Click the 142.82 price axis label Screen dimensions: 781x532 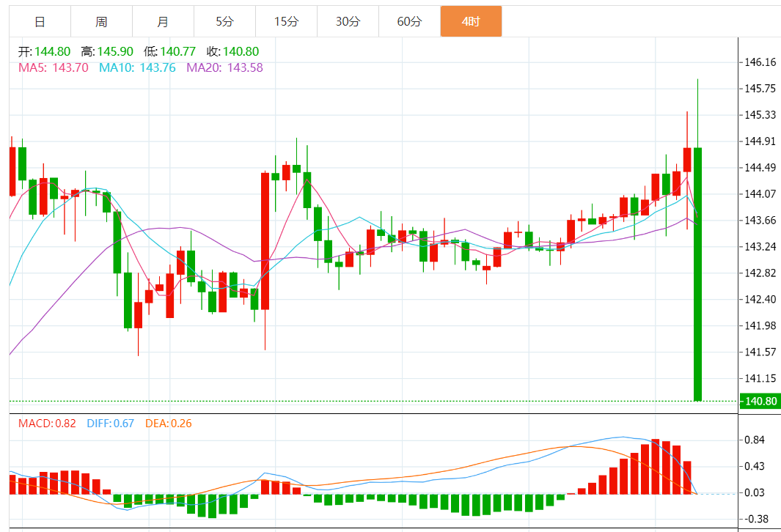click(760, 273)
